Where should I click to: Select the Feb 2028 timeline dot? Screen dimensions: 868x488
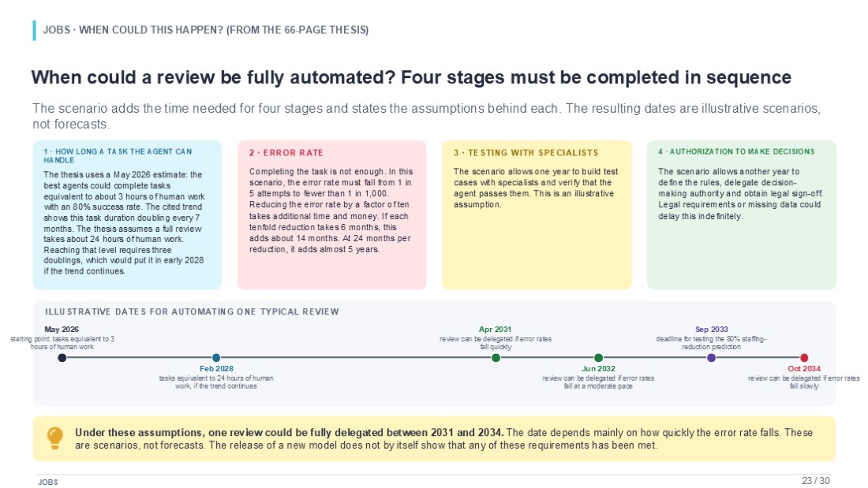(x=216, y=358)
